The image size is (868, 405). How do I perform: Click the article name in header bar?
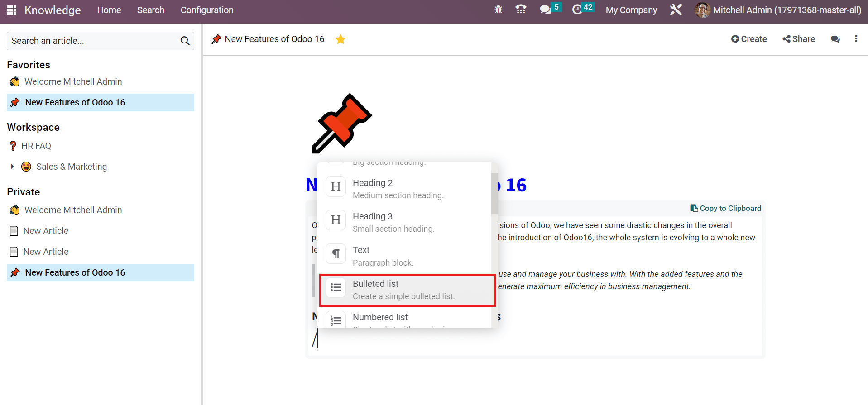pyautogui.click(x=274, y=39)
